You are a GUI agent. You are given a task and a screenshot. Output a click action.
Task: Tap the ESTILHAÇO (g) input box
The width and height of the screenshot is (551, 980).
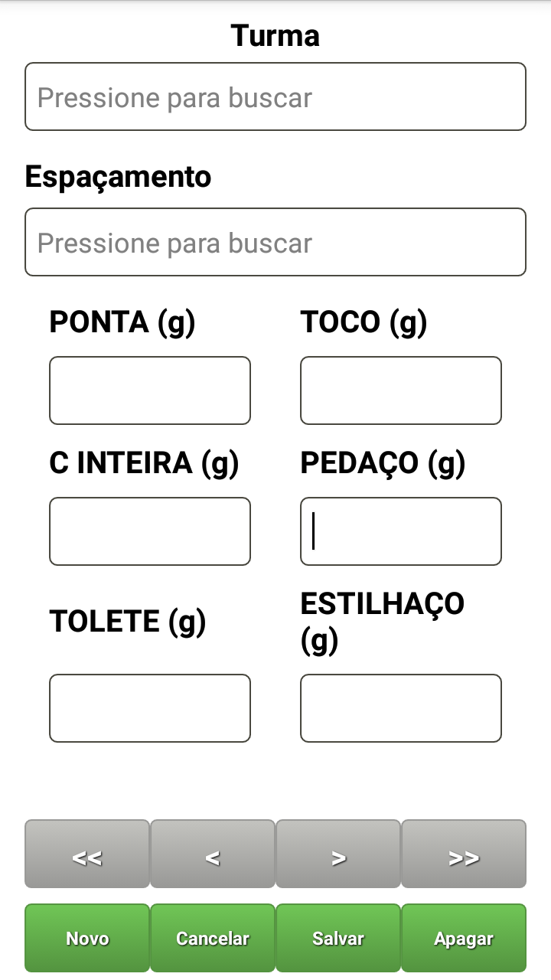pyautogui.click(x=401, y=708)
